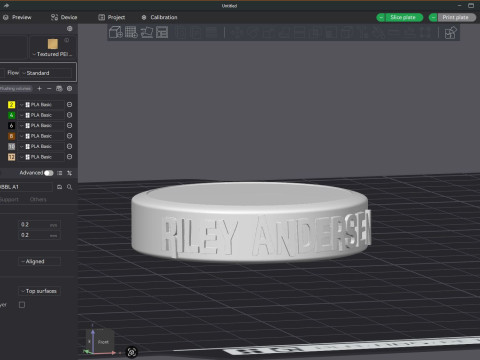Click the AMS sync icon beside minus
This screenshot has width=480, height=360.
click(x=59, y=88)
